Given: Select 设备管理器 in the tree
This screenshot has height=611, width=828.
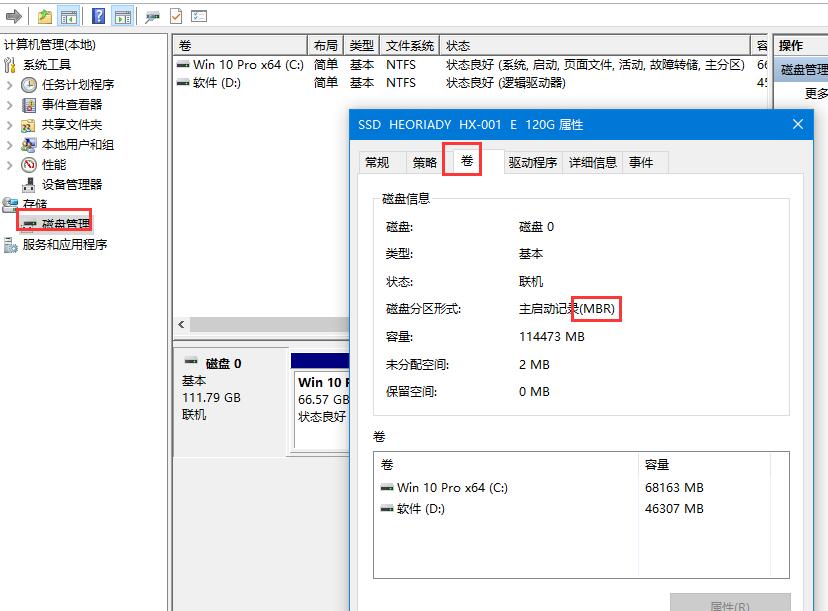Looking at the screenshot, I should 71,184.
